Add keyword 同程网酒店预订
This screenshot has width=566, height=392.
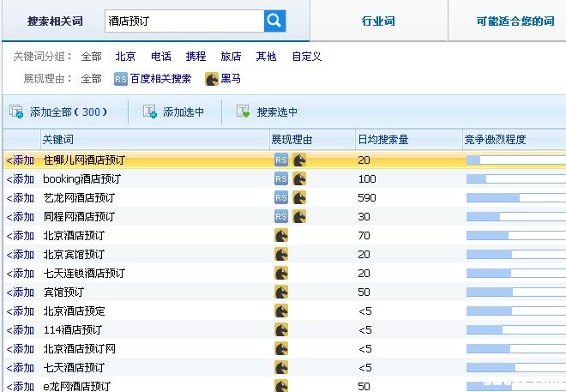(21, 216)
